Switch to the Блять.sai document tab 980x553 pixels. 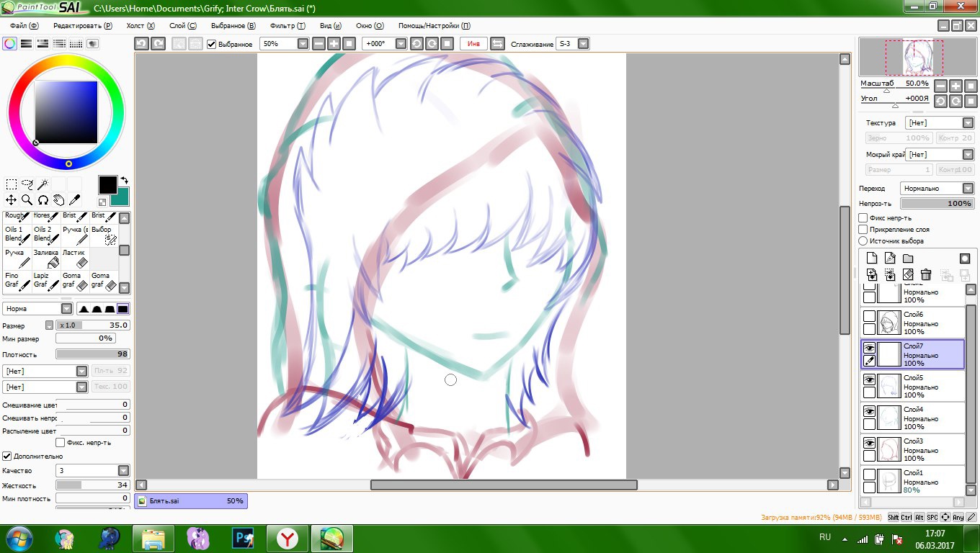191,500
